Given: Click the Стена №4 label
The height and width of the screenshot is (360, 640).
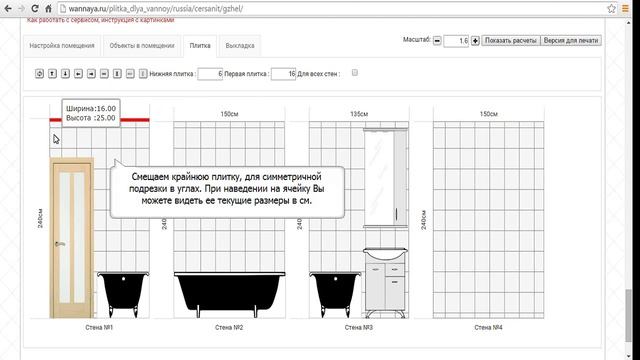Looking at the screenshot, I should 489,327.
